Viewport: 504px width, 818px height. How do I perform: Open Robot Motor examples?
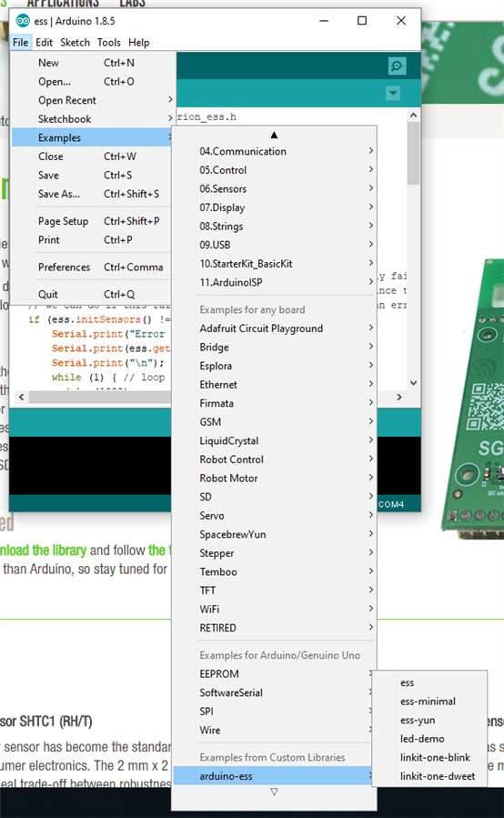point(274,479)
